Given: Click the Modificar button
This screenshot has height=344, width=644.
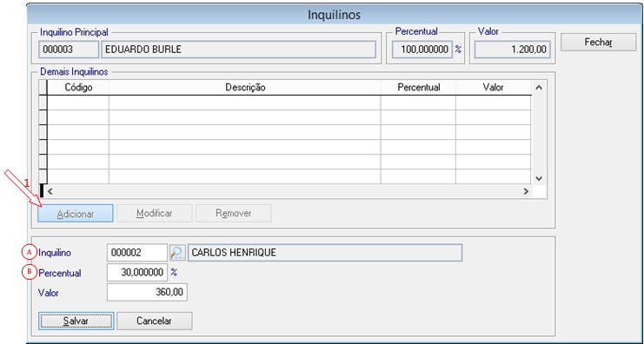Looking at the screenshot, I should pyautogui.click(x=155, y=214).
